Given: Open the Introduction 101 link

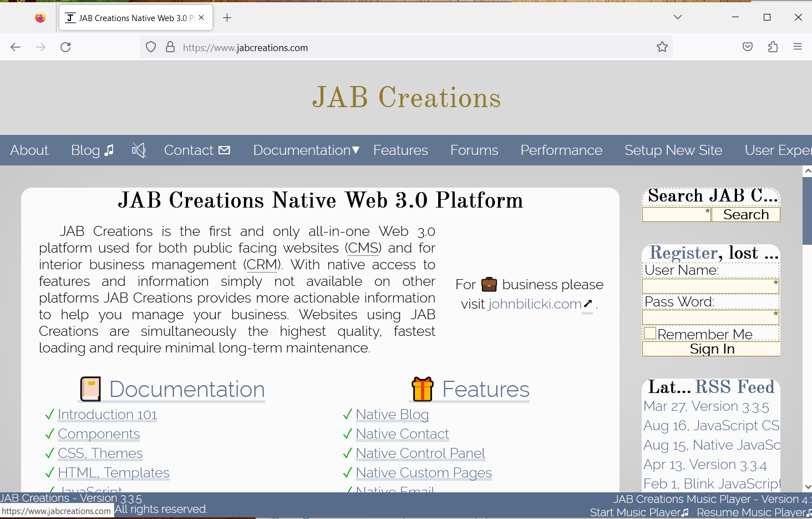Looking at the screenshot, I should [108, 415].
